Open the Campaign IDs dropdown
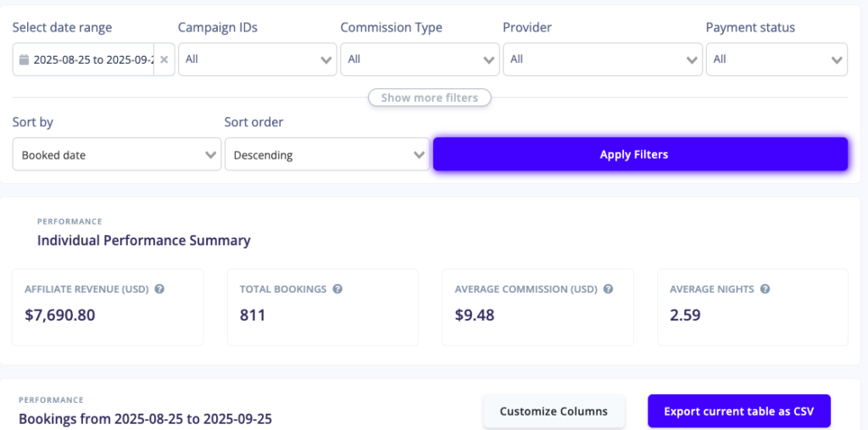This screenshot has width=868, height=430. 258,59
